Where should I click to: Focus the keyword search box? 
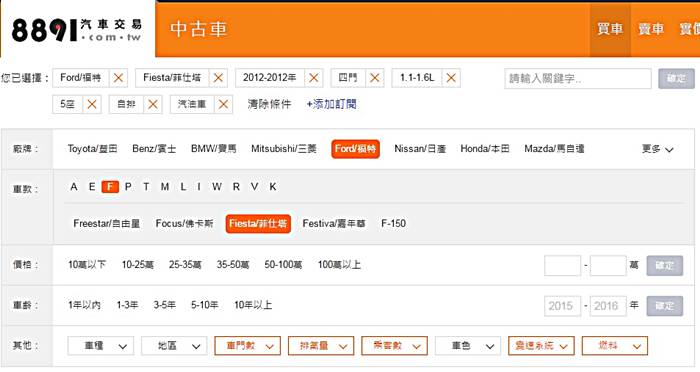[578, 79]
